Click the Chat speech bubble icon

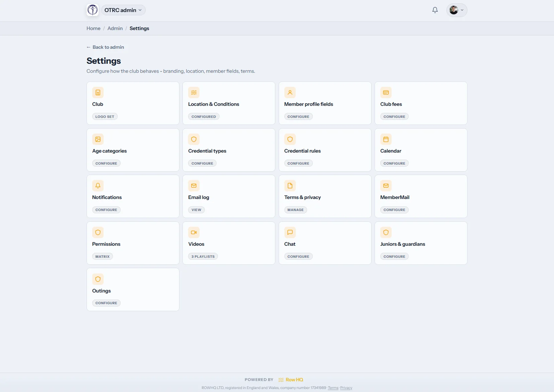point(290,232)
